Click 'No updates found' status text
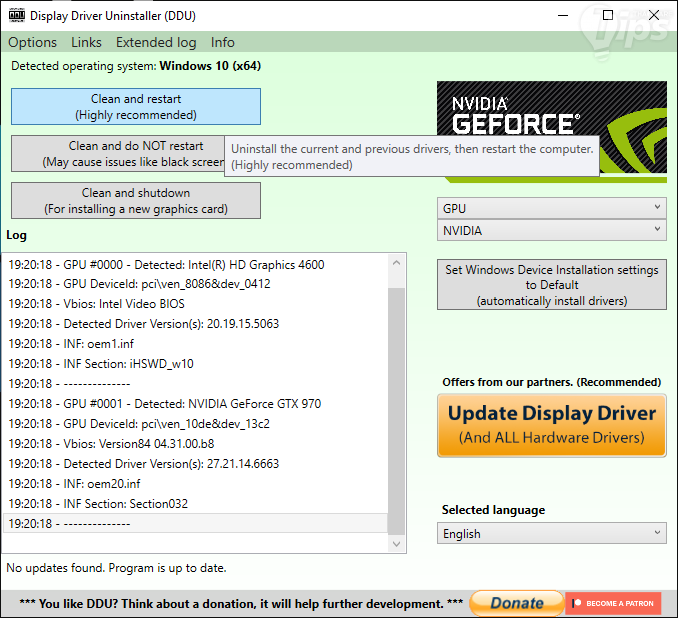This screenshot has width=678, height=618. point(116,568)
